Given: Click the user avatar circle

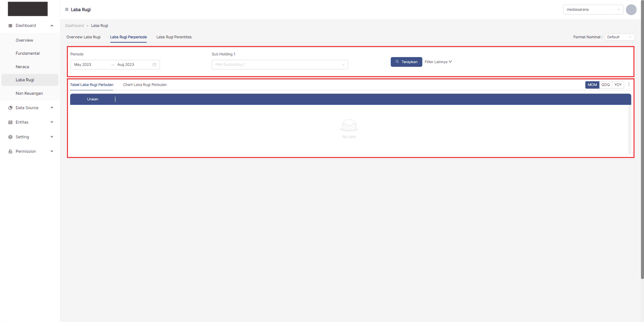Looking at the screenshot, I should pos(631,10).
